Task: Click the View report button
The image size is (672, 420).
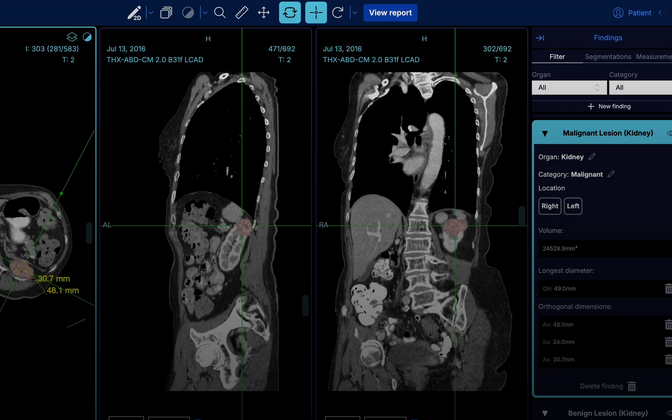Action: [390, 13]
